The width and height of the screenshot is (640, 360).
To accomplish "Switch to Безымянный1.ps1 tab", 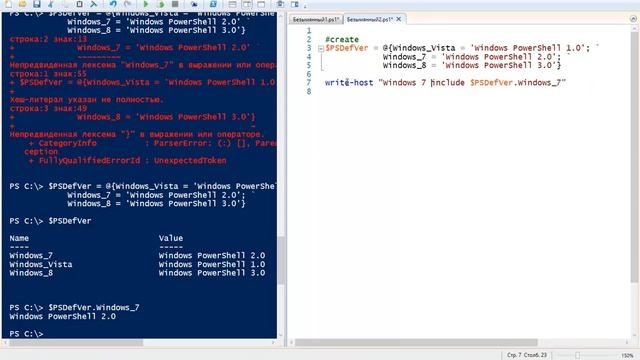I will point(316,19).
